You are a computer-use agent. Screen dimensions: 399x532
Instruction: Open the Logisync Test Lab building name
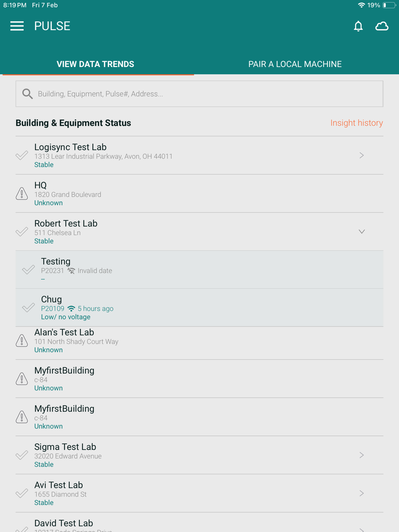[71, 147]
